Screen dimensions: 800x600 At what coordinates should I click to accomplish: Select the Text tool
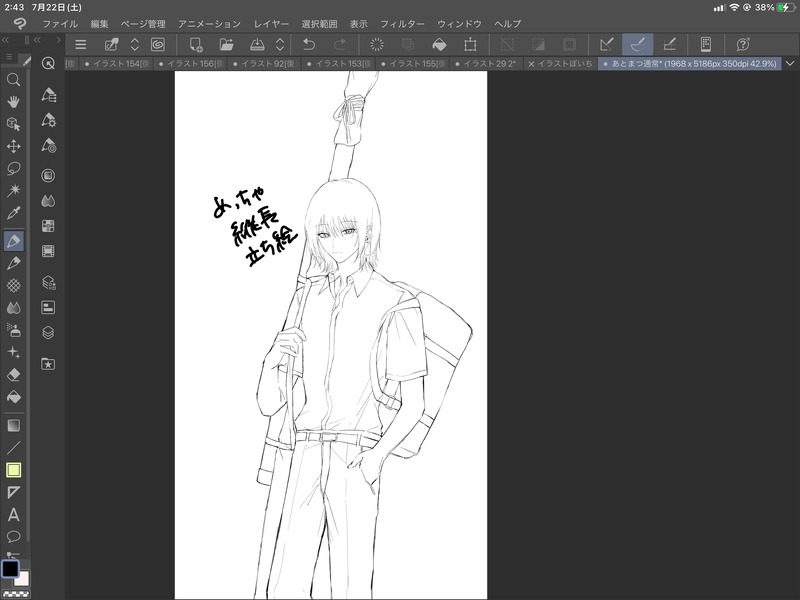pyautogui.click(x=14, y=515)
